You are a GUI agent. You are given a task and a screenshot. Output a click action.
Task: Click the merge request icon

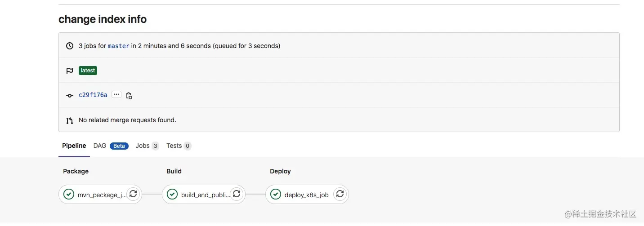point(70,120)
